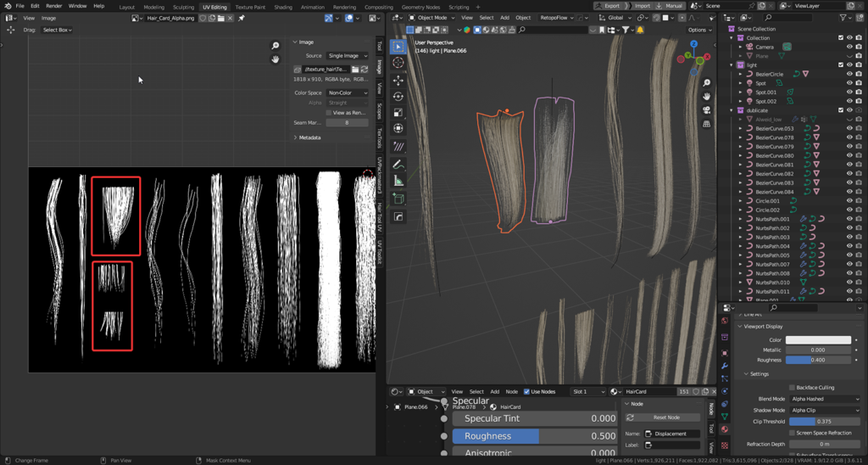This screenshot has width=868, height=465.
Task: Activate the Rotate tool in viewport toolbar
Action: tap(398, 96)
